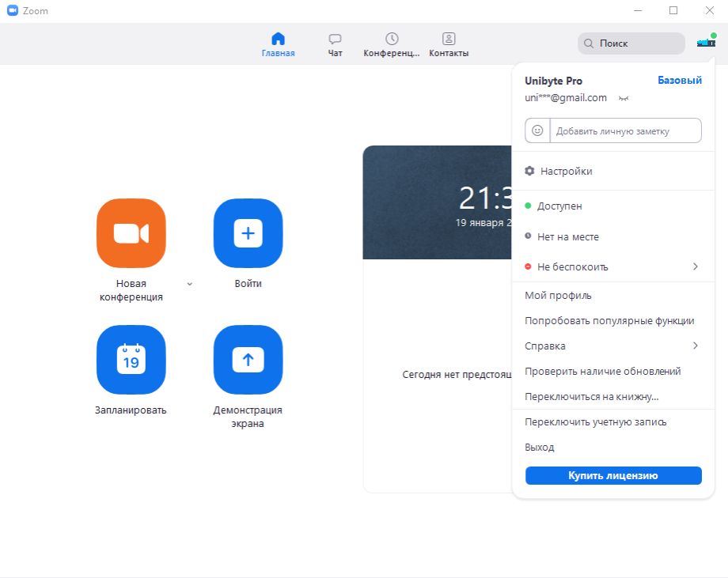Launch Демонстрация экрана with the arrow icon
The height and width of the screenshot is (578, 728).
[248, 360]
